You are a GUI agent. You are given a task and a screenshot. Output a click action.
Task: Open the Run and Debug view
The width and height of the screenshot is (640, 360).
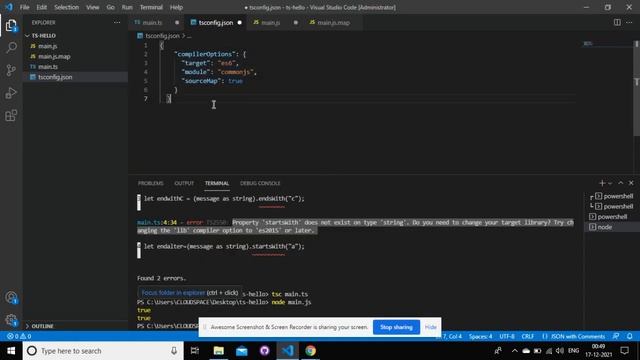point(11,93)
